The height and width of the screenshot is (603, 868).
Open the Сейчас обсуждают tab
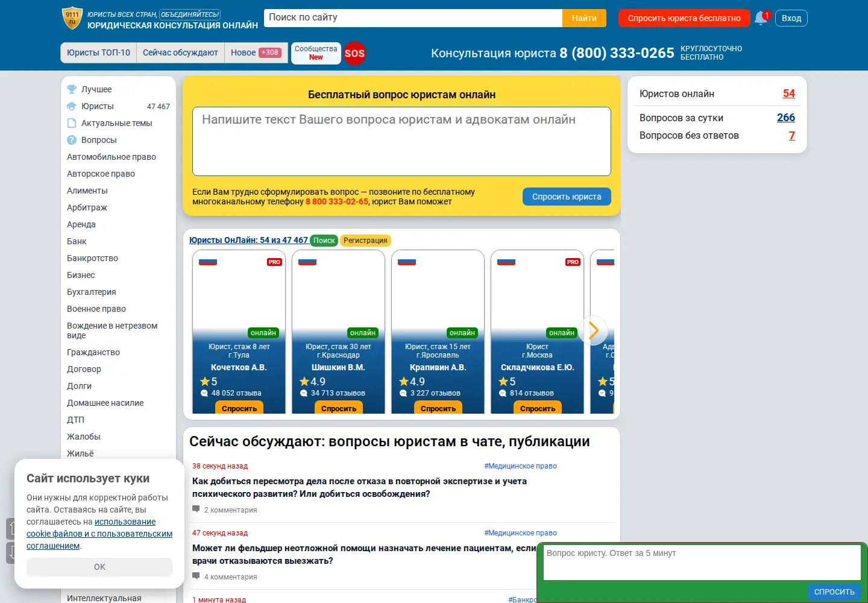pyautogui.click(x=180, y=52)
